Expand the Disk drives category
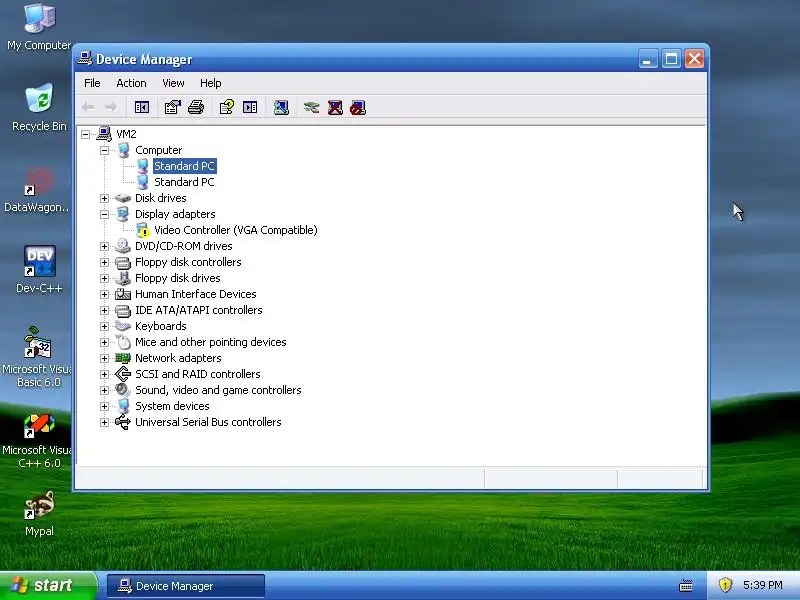800x600 pixels. coord(105,198)
